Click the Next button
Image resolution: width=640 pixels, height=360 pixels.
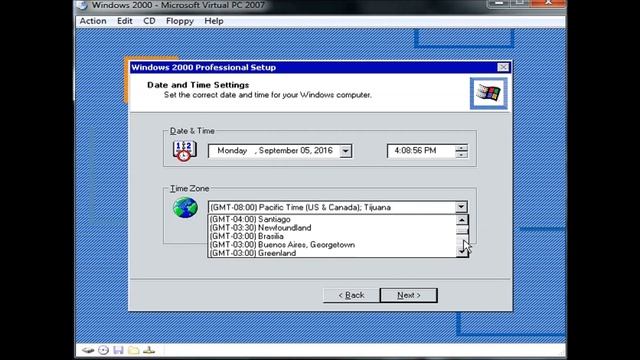click(x=409, y=295)
